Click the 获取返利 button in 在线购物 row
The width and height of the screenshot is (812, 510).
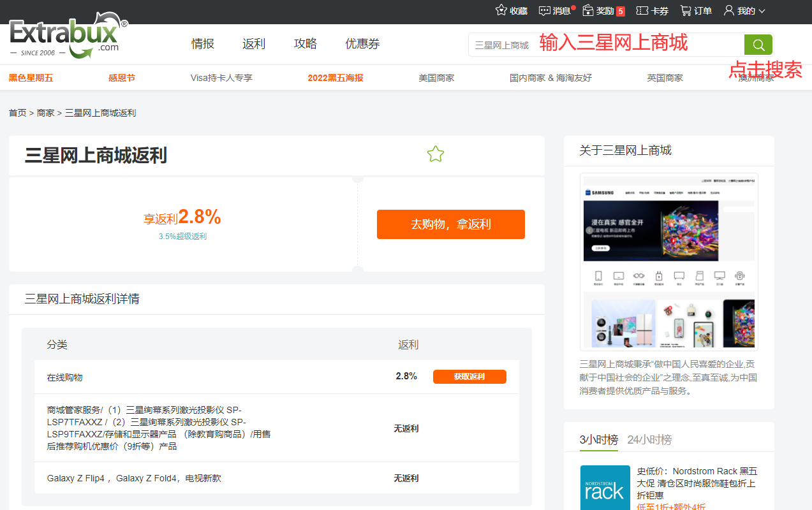[x=469, y=377]
